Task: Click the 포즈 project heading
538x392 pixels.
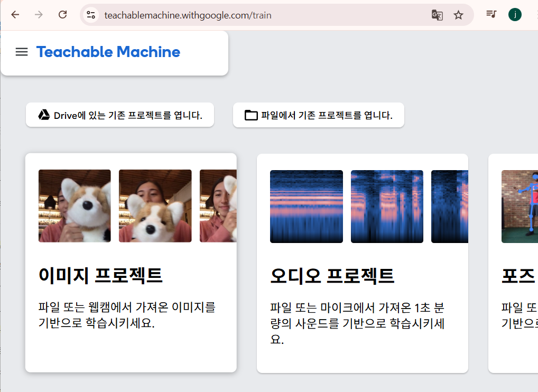Action: coord(518,276)
